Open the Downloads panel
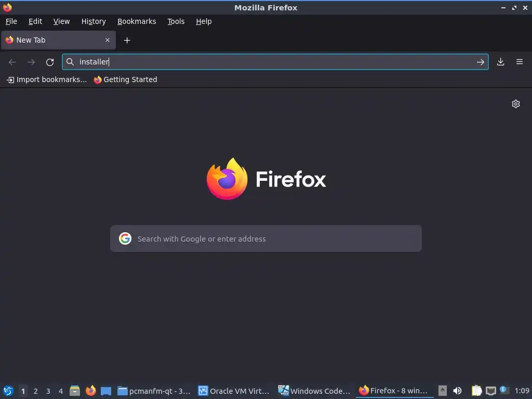Viewport: 532px width, 399px height. click(x=500, y=62)
